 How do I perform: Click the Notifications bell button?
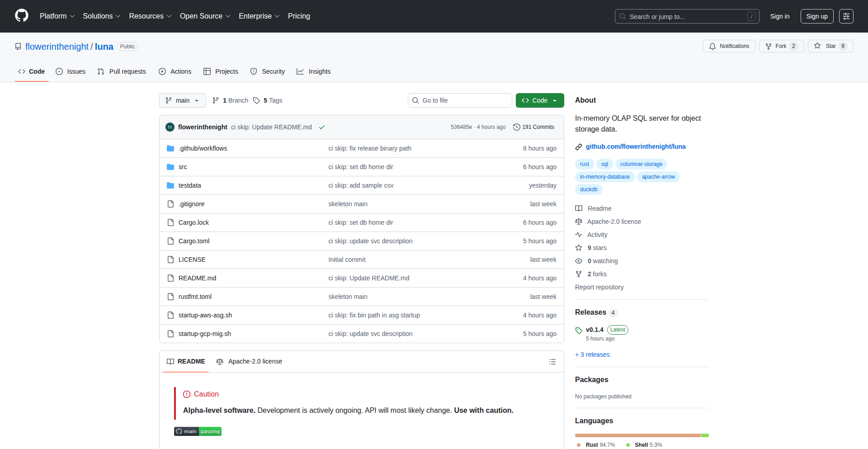point(729,46)
